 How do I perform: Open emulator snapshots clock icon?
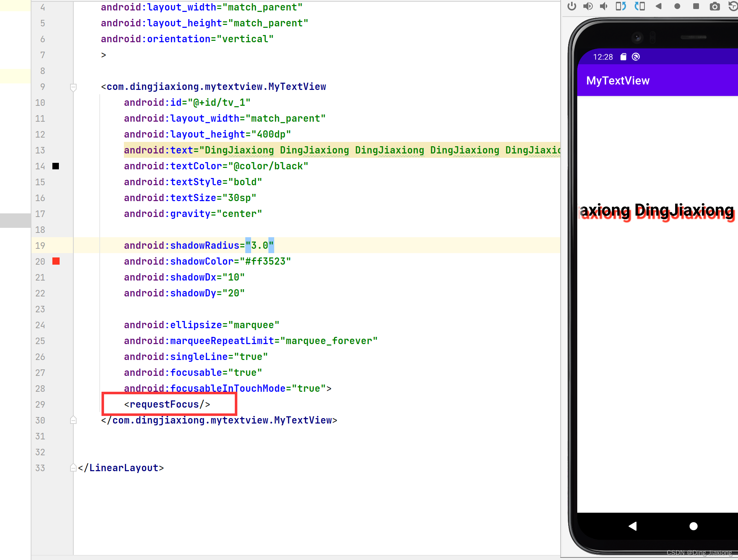point(733,6)
